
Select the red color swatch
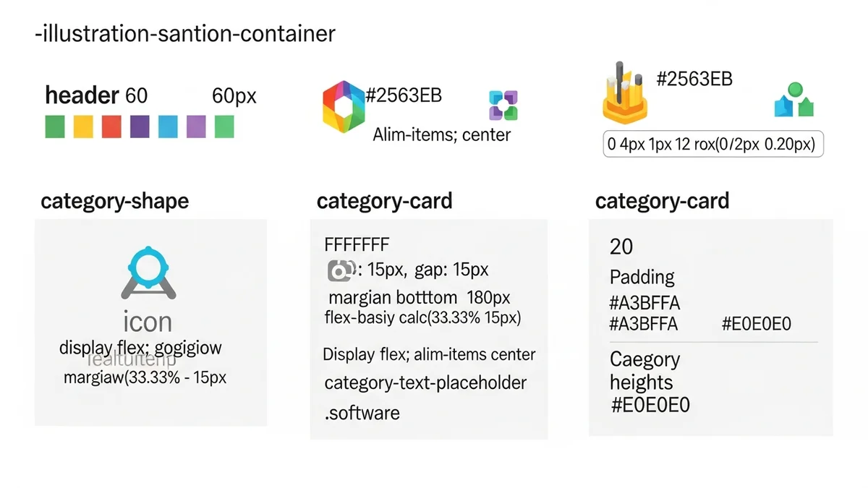pos(111,127)
